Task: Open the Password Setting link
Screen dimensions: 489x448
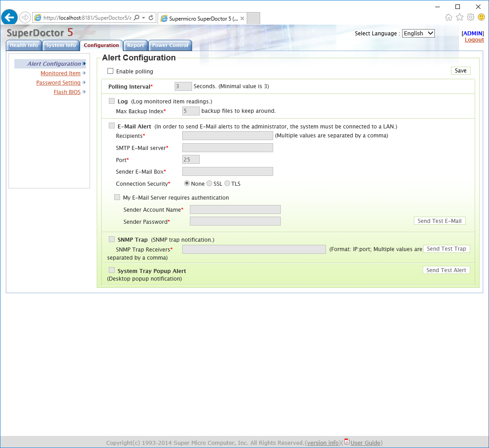Action: (58, 83)
